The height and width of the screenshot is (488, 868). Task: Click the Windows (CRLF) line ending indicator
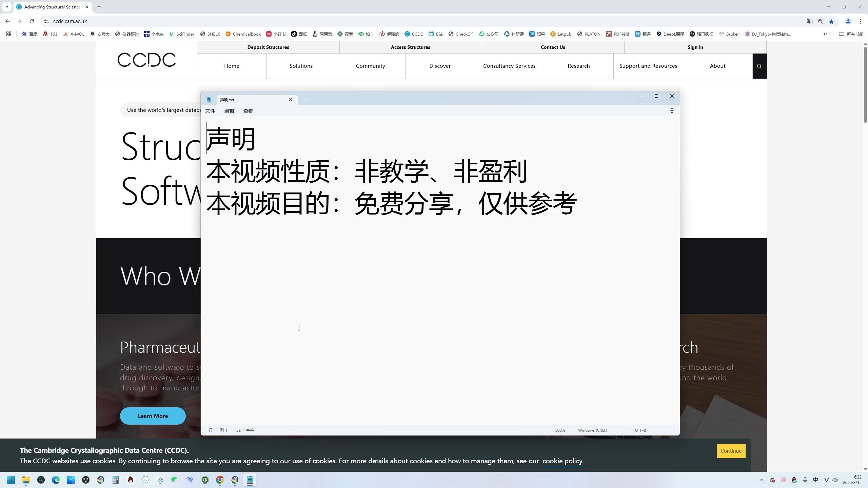(592, 430)
